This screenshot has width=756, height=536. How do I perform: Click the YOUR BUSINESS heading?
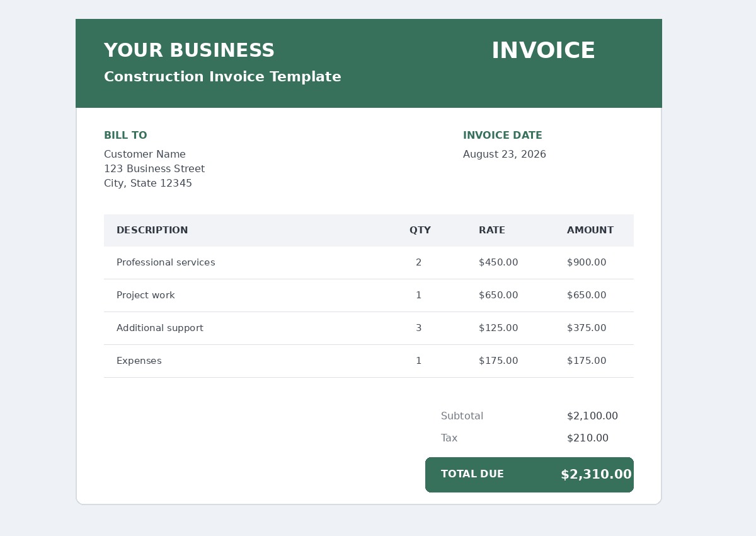coord(189,51)
